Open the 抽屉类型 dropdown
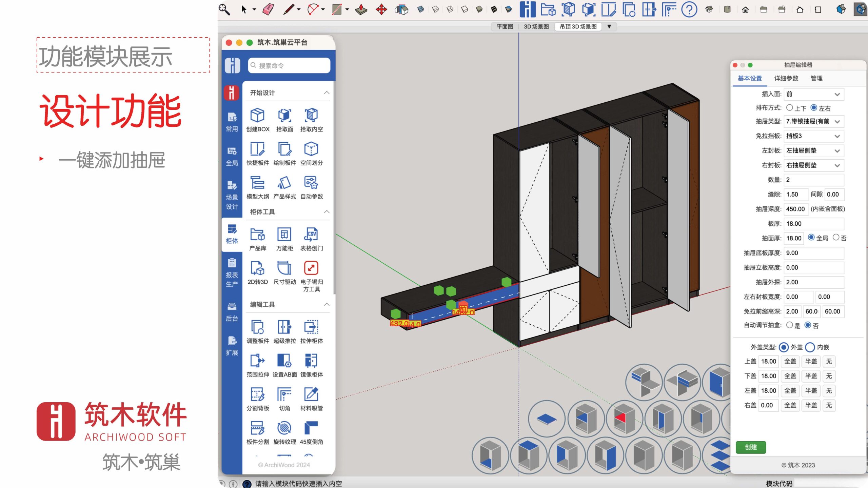The height and width of the screenshot is (488, 868). pyautogui.click(x=813, y=121)
